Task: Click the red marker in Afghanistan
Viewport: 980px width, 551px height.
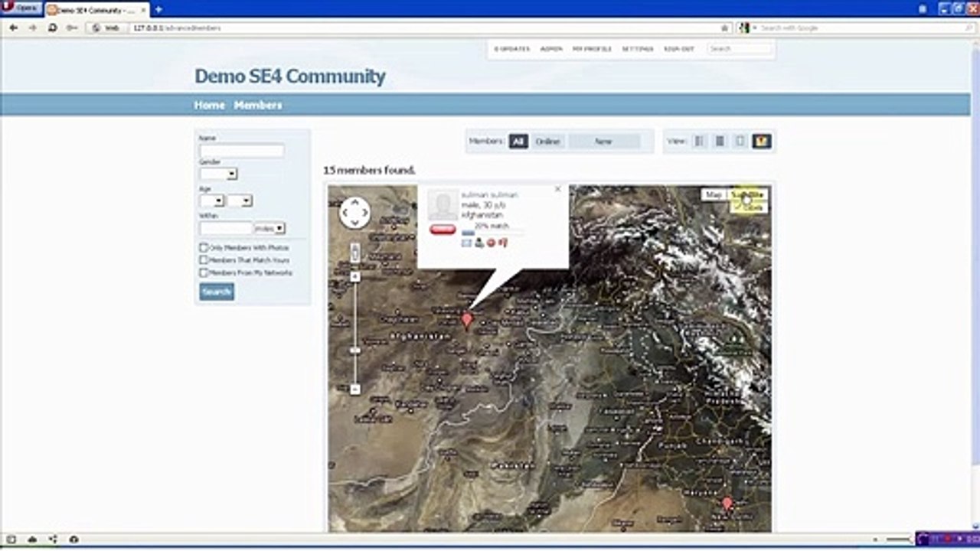Action: click(x=467, y=320)
